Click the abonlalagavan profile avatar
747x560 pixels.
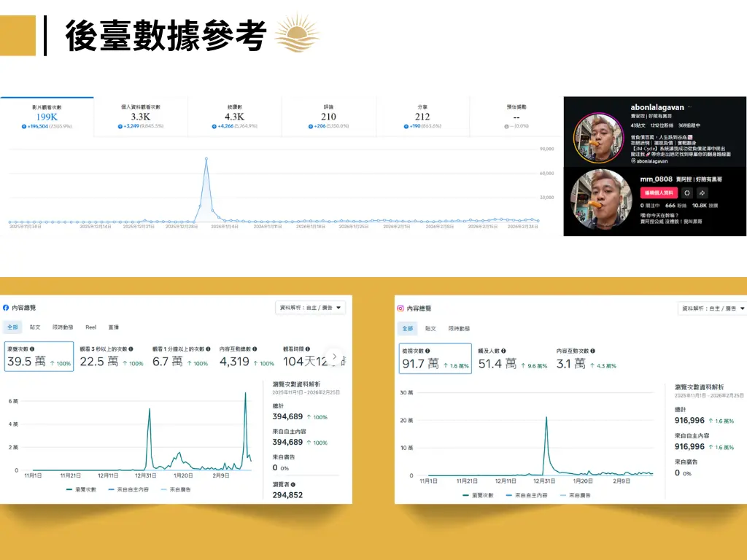(x=592, y=136)
